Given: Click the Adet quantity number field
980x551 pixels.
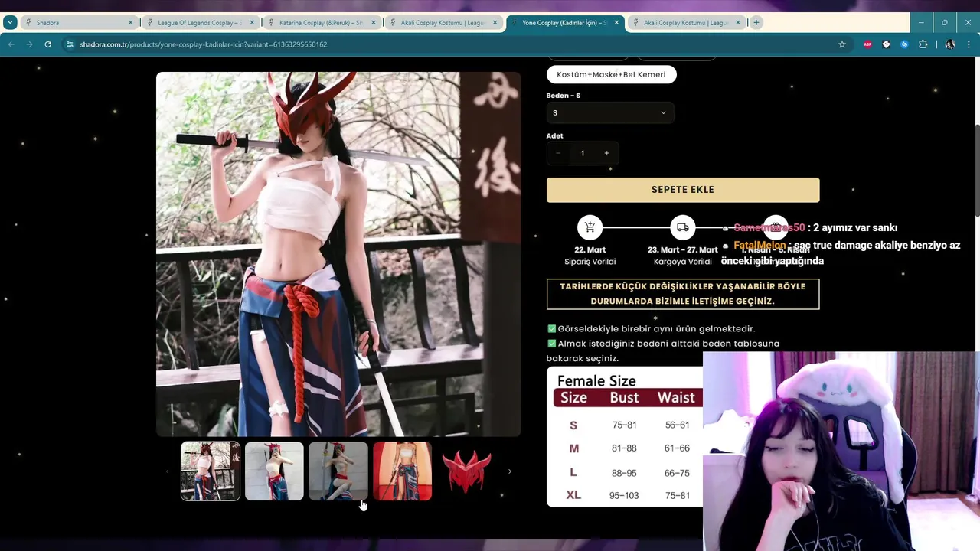Looking at the screenshot, I should [x=582, y=153].
